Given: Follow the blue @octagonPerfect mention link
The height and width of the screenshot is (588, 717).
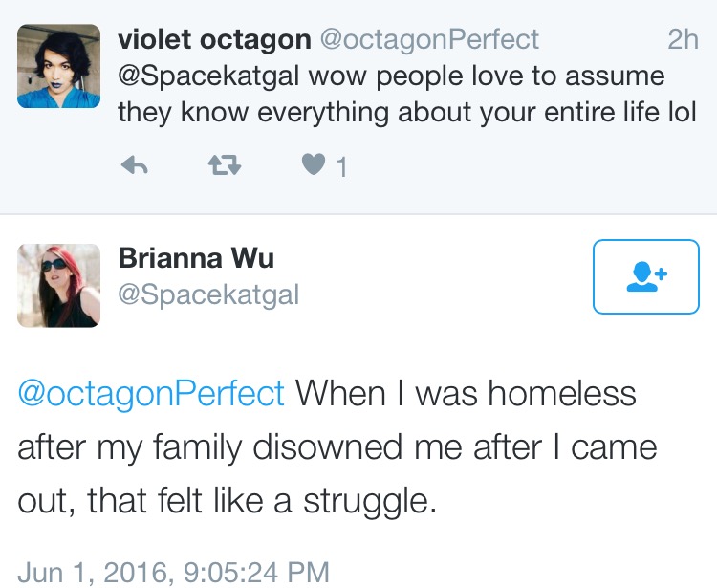Looking at the screenshot, I should (151, 394).
